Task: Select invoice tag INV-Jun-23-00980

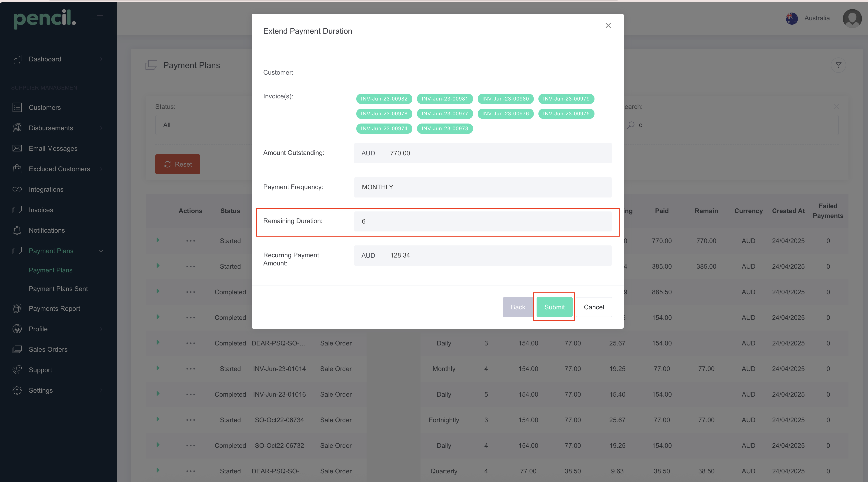Action: 505,99
